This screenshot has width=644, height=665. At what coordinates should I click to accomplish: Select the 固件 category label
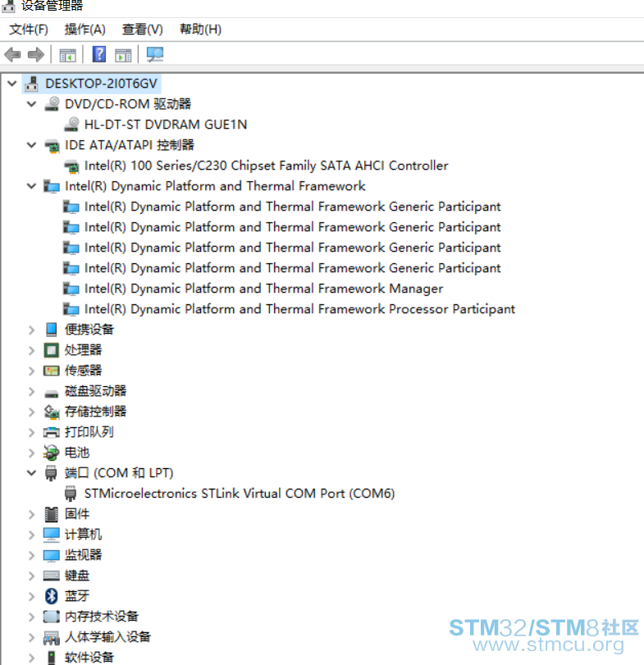click(77, 514)
